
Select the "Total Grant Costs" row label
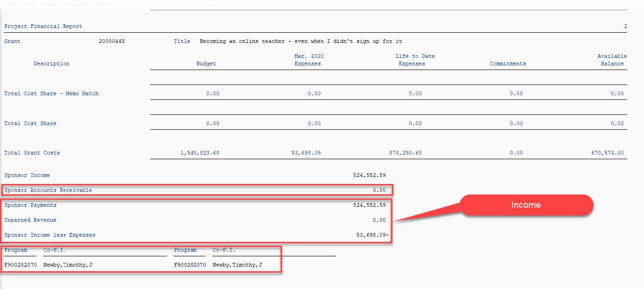pyautogui.click(x=32, y=153)
